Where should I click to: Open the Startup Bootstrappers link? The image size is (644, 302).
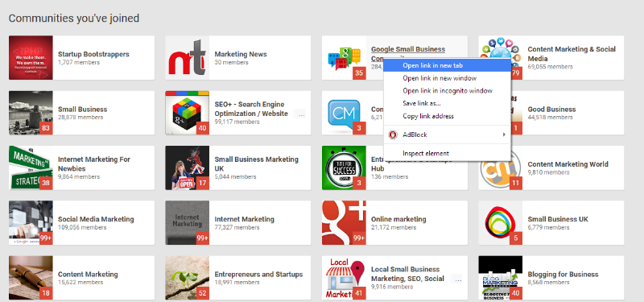(x=93, y=54)
